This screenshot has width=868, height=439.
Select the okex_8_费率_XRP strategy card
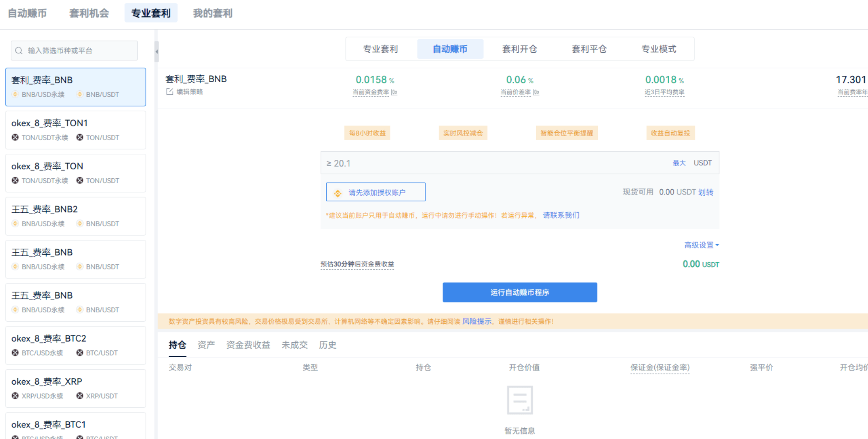click(x=75, y=388)
